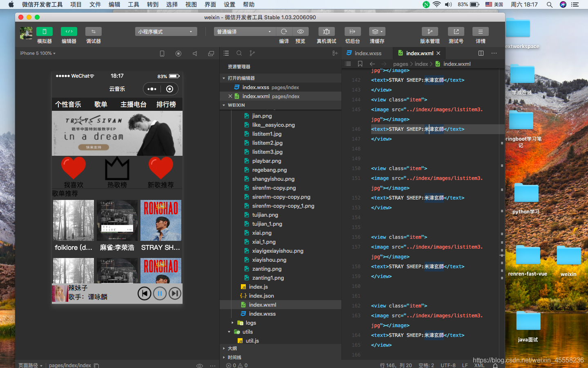Image resolution: width=588 pixels, height=368 pixels.
Task: Select the 歌单 tab in simulator
Action: (101, 104)
